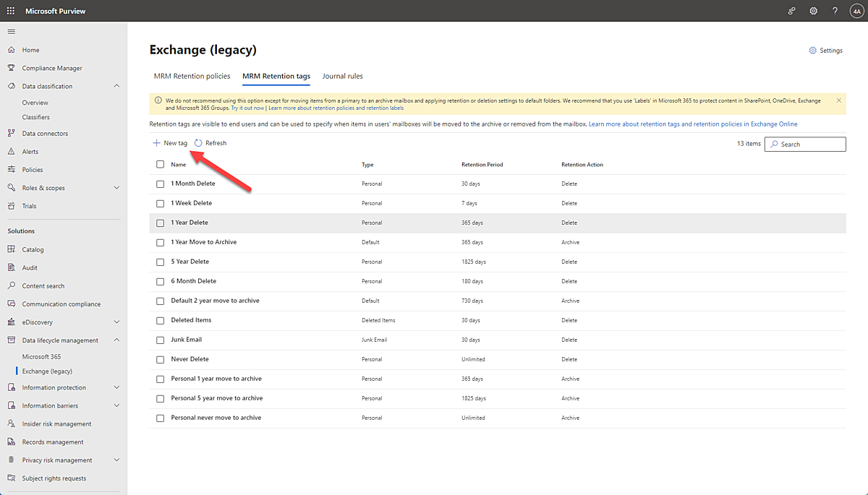
Task: Click the Policies sliders icon
Action: 11,170
